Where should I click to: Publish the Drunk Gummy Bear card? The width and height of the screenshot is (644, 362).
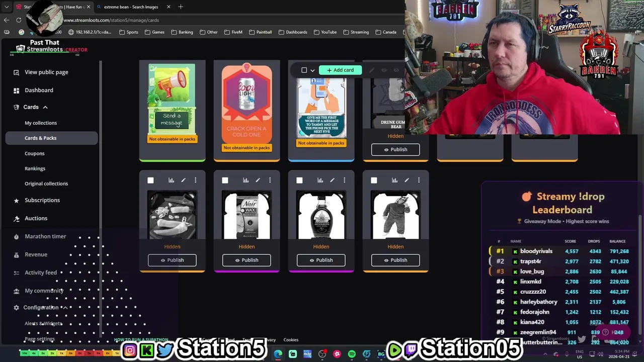click(395, 149)
